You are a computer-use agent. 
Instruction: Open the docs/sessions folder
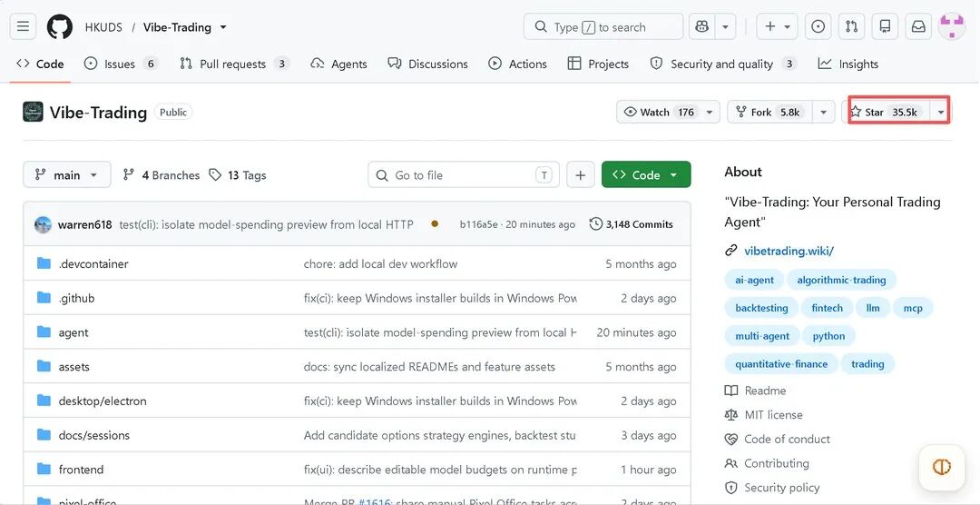[93, 435]
